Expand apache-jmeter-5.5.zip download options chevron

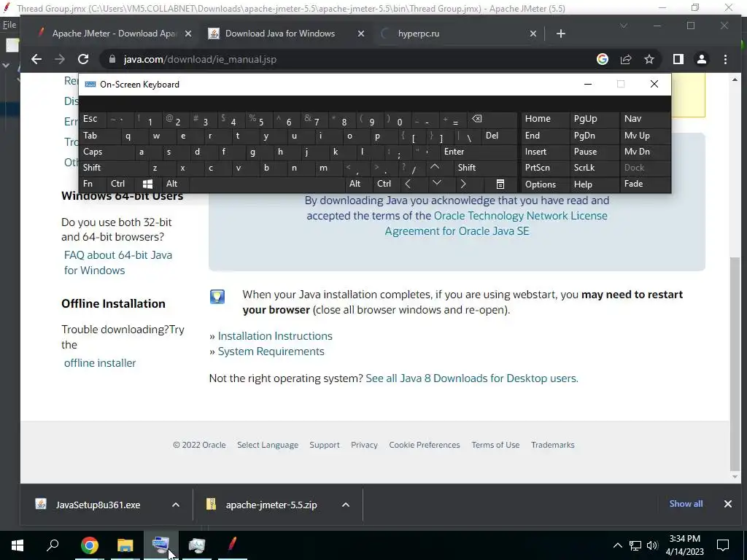click(x=346, y=505)
